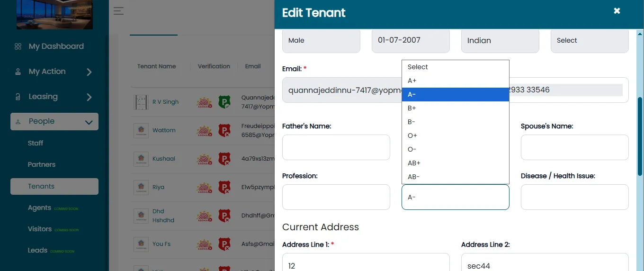Click the Profession input field
This screenshot has width=644, height=271.
click(x=336, y=197)
